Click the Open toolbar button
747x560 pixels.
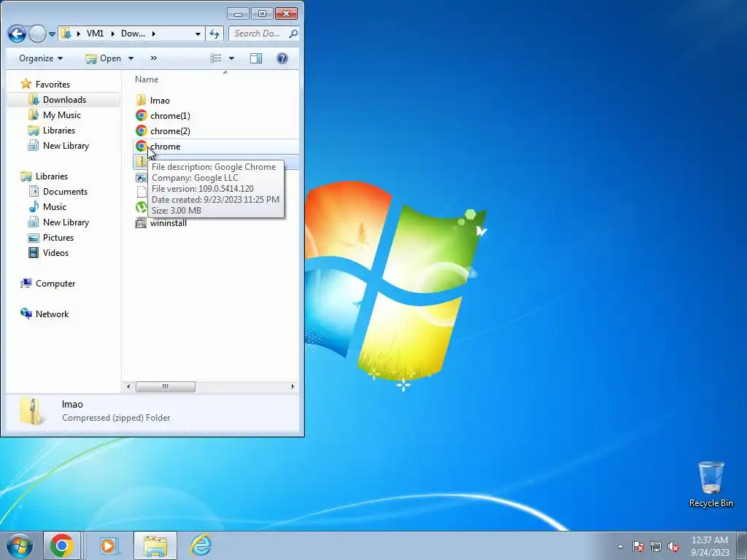click(x=104, y=58)
